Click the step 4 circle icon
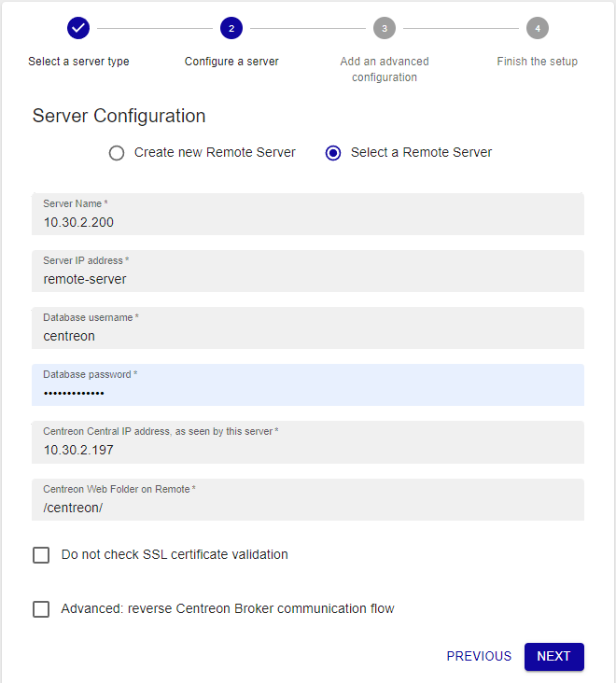This screenshot has width=616, height=683. (538, 28)
